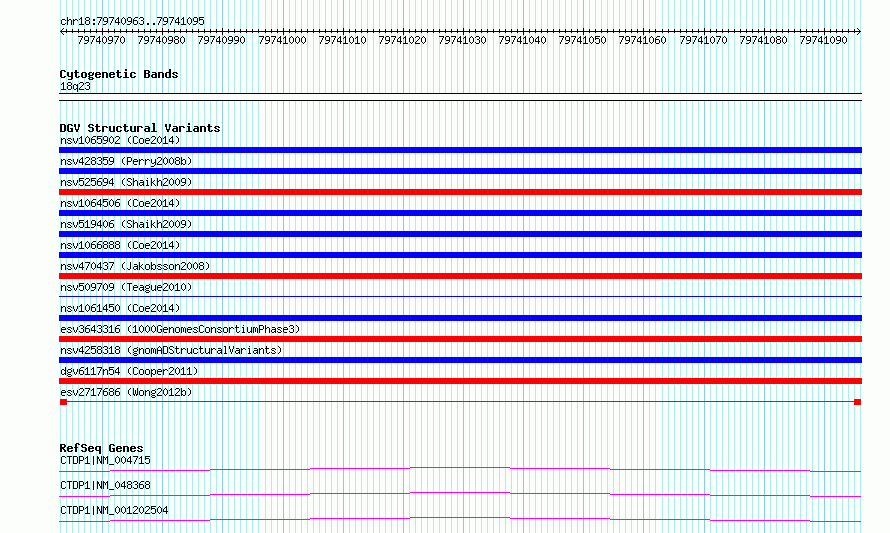Open nsv4258318 (gnomADStructuralVariants) label
Screen dimensions: 890x533
coord(171,350)
